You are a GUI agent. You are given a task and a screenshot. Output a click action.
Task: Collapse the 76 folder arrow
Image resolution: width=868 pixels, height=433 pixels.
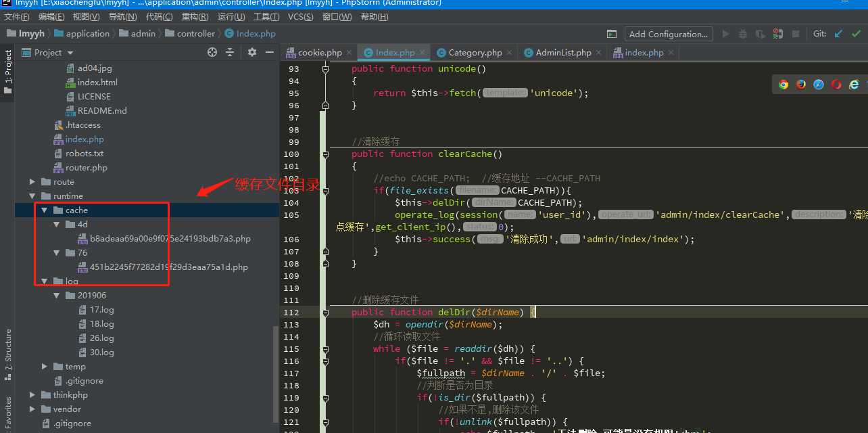click(x=57, y=253)
